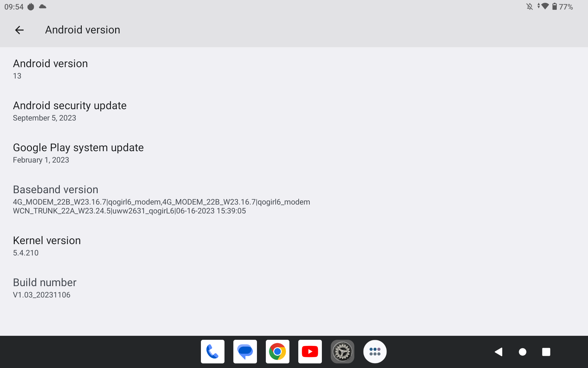Tap the muted notifications bell icon
This screenshot has width=588, height=368.
click(x=530, y=6)
